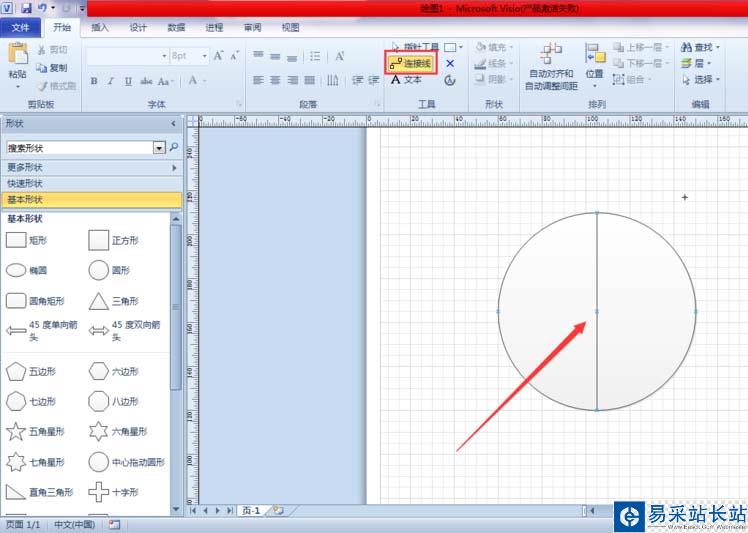This screenshot has height=533, width=748.
Task: Click Auto Align and Space button
Action: pos(551,66)
